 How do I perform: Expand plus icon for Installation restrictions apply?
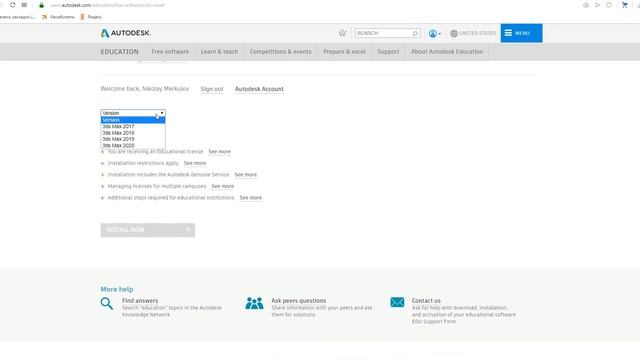(x=102, y=163)
